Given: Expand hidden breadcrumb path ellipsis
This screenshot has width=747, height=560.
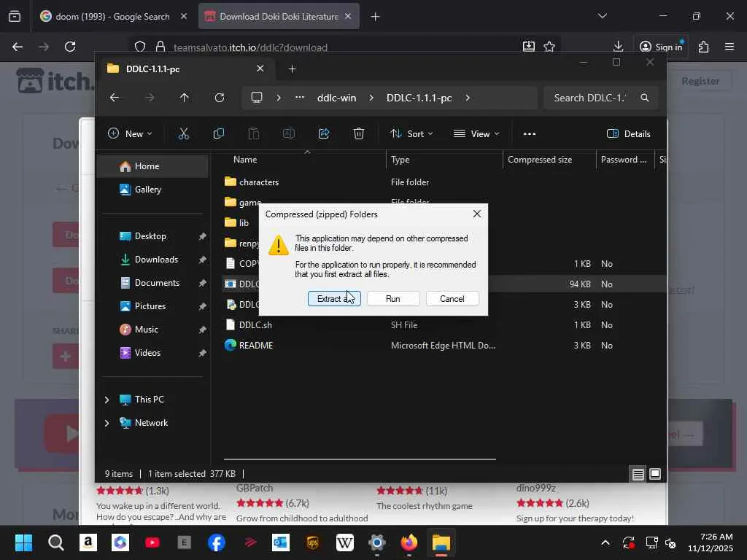Looking at the screenshot, I should point(299,98).
